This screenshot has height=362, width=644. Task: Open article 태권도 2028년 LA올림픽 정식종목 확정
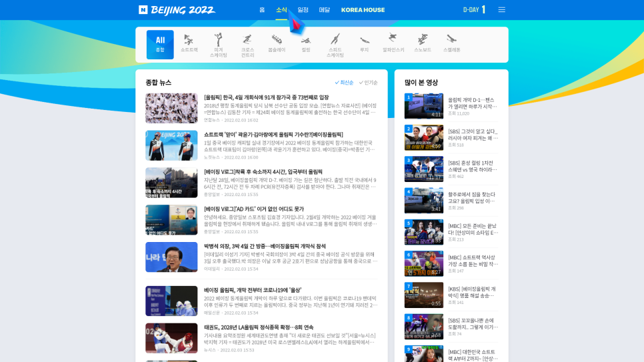point(259,327)
